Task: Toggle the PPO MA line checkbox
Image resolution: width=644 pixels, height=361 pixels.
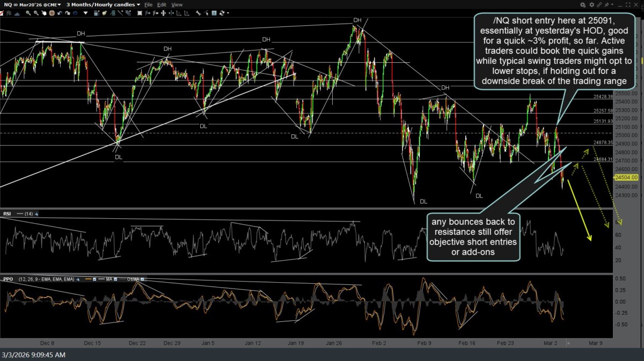Action: pos(115,279)
